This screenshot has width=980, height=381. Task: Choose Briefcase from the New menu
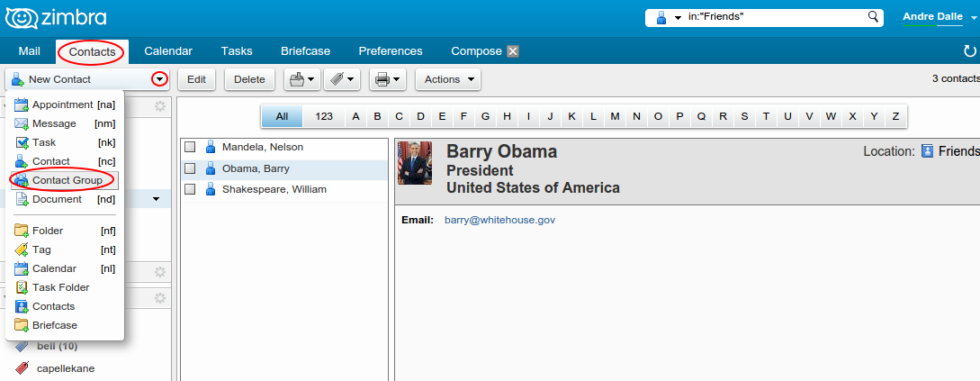tap(65, 325)
